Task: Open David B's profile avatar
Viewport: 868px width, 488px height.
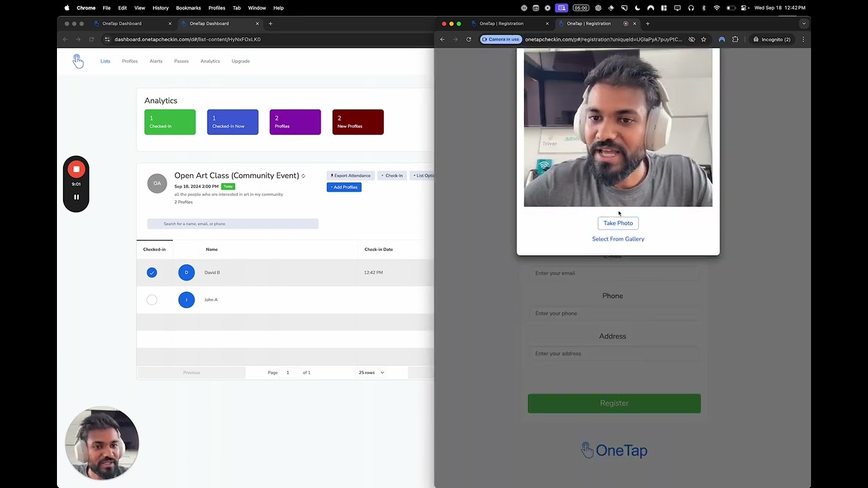Action: click(x=186, y=272)
